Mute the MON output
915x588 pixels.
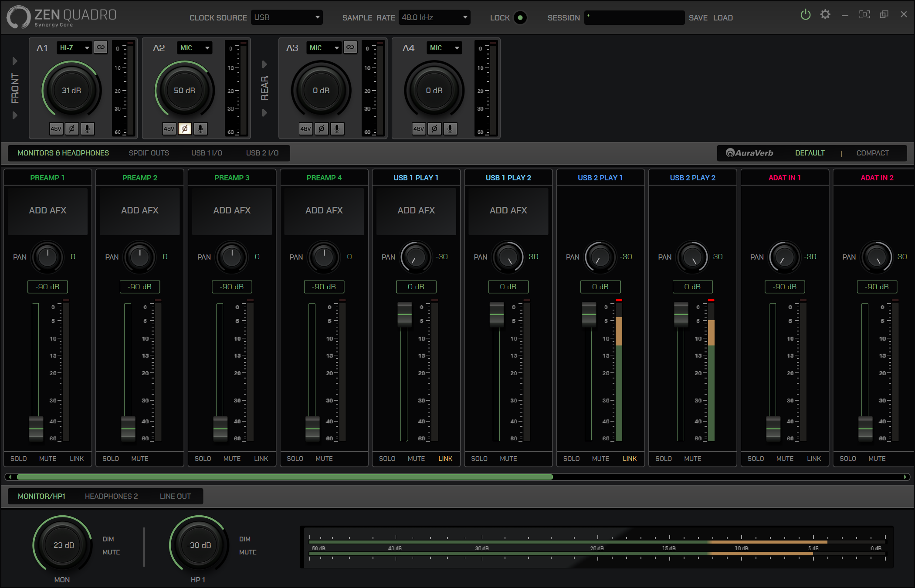click(x=111, y=552)
